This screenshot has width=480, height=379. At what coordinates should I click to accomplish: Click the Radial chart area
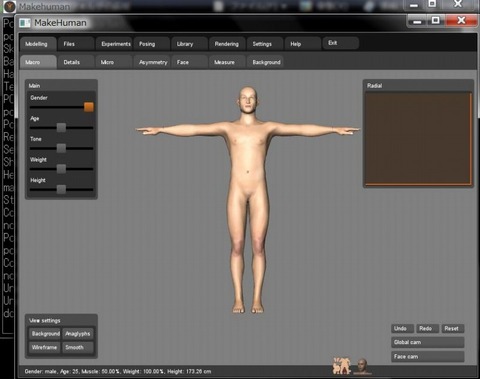pos(418,139)
